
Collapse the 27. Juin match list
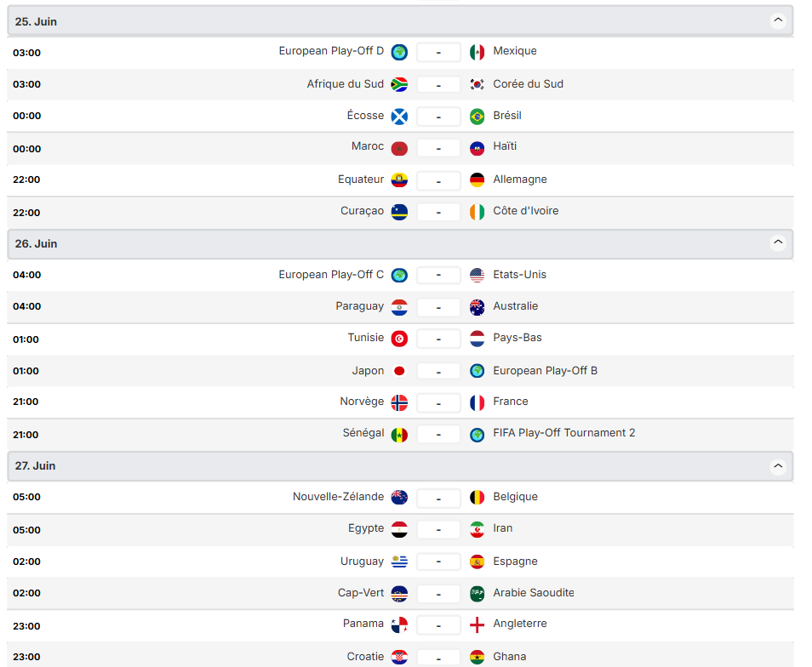[x=778, y=466]
